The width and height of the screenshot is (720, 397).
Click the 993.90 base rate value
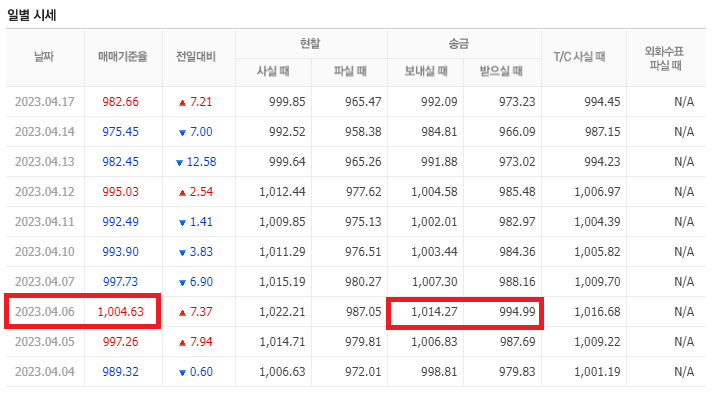(120, 252)
